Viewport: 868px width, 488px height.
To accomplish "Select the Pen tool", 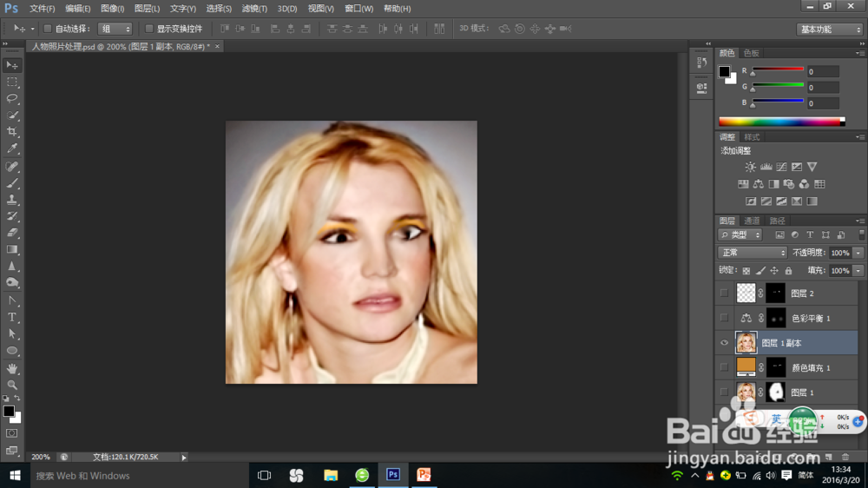I will point(12,300).
